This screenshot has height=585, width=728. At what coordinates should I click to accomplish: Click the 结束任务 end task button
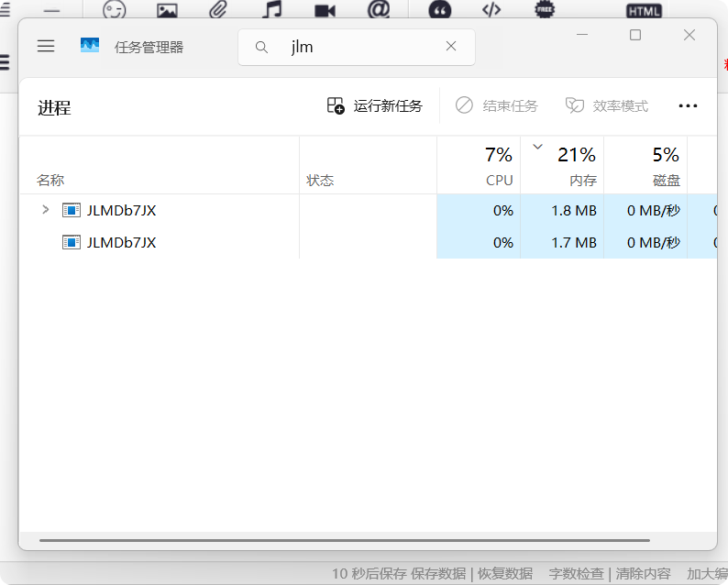coord(496,105)
